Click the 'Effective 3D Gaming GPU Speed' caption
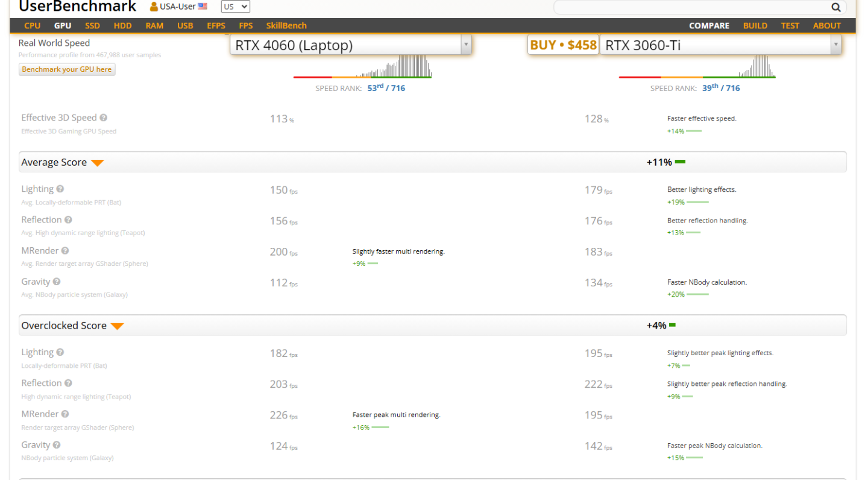 coord(69,131)
